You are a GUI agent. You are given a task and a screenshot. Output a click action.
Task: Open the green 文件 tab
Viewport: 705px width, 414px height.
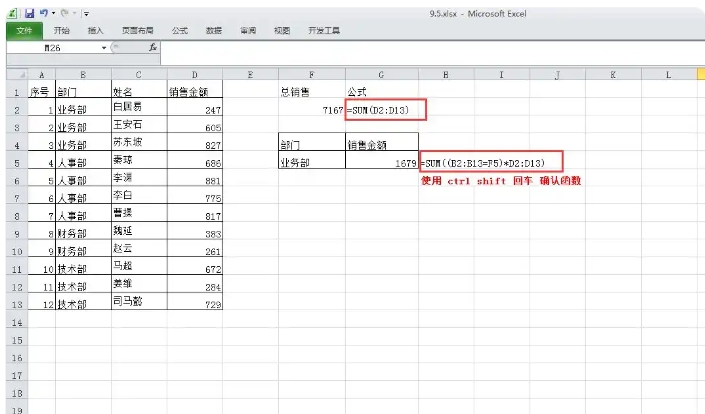click(24, 31)
